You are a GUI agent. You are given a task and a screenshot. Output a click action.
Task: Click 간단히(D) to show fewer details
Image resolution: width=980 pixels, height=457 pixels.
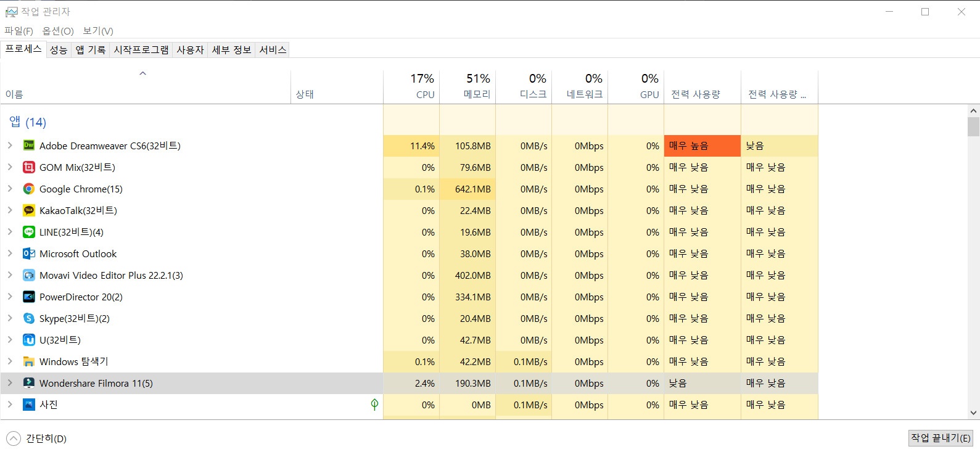point(38,438)
